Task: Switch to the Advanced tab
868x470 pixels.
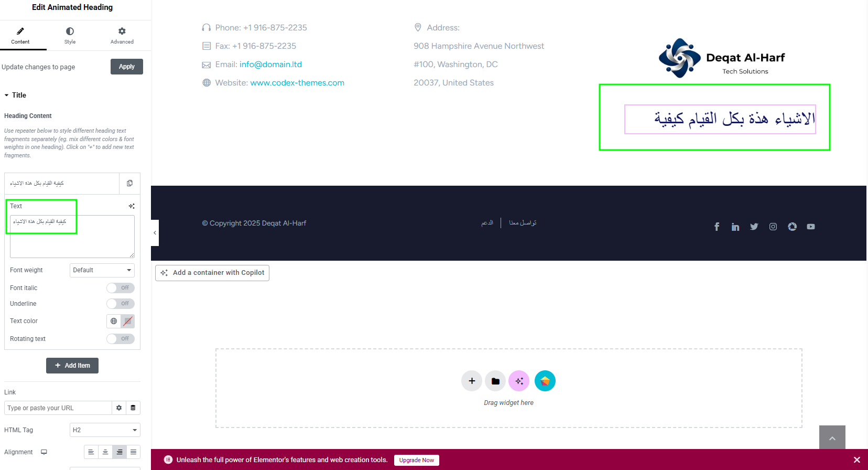Action: point(122,36)
